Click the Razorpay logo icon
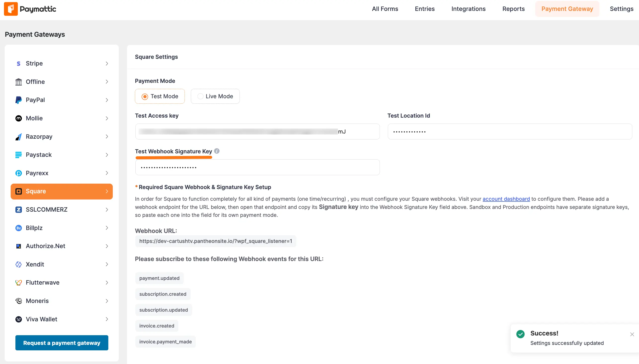Screen dimensions: 639x364 (x=19, y=137)
